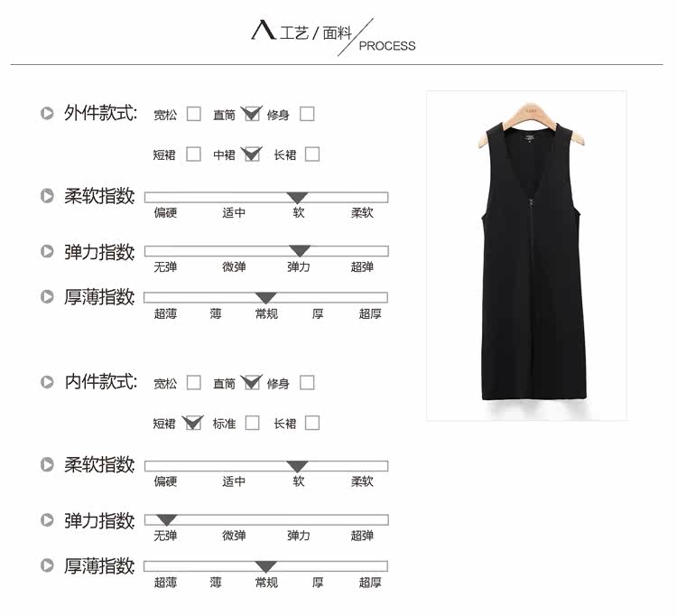Click the outer 柔软指数 slider marker at 软
The height and width of the screenshot is (616, 677).
pyautogui.click(x=298, y=198)
